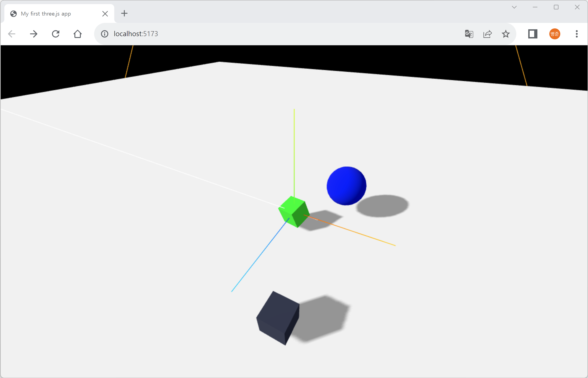This screenshot has height=378, width=588.
Task: Click the blue sphere
Action: pos(346,186)
